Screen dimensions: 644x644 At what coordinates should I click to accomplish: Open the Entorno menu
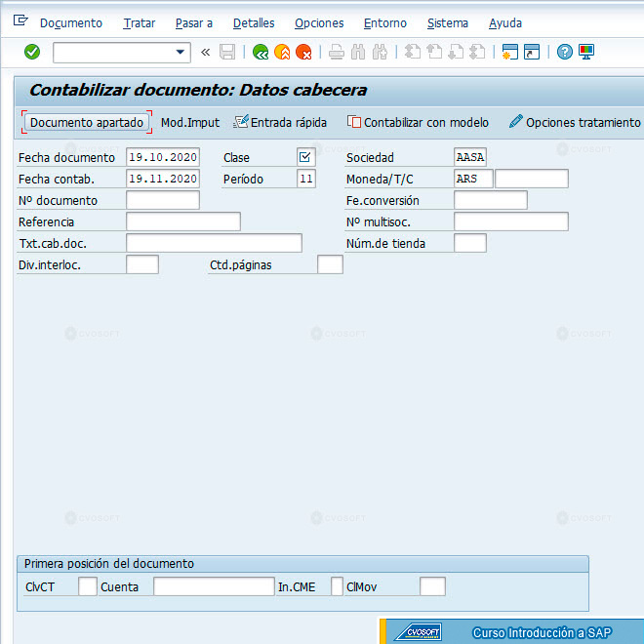pyautogui.click(x=385, y=23)
